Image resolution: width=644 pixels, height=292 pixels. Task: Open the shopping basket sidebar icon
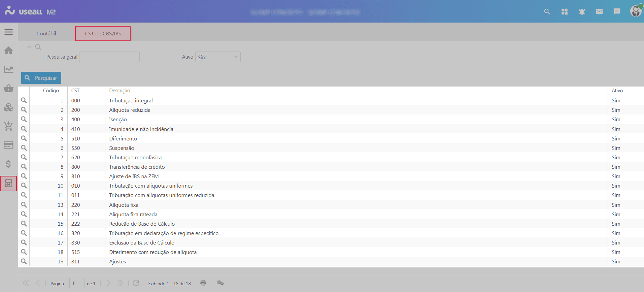click(9, 88)
